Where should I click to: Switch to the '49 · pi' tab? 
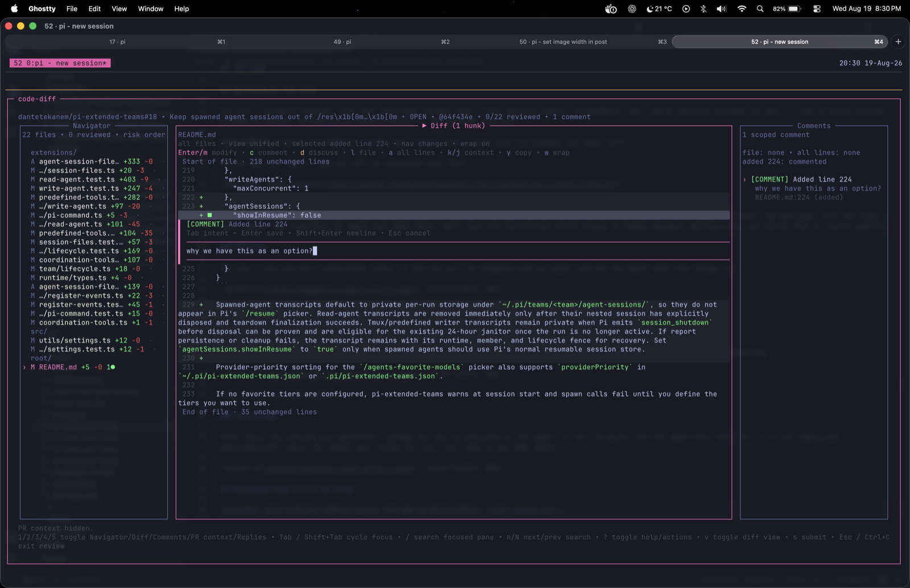342,42
